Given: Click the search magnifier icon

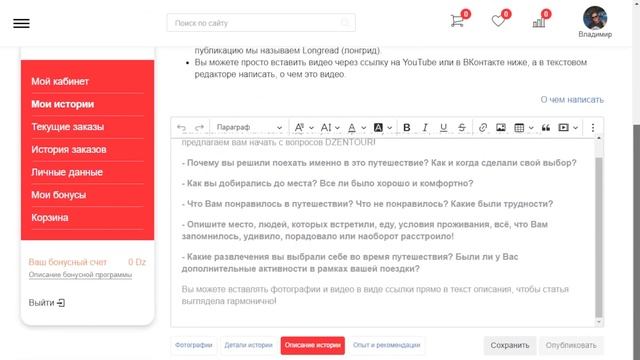Looking at the screenshot, I should click(345, 23).
